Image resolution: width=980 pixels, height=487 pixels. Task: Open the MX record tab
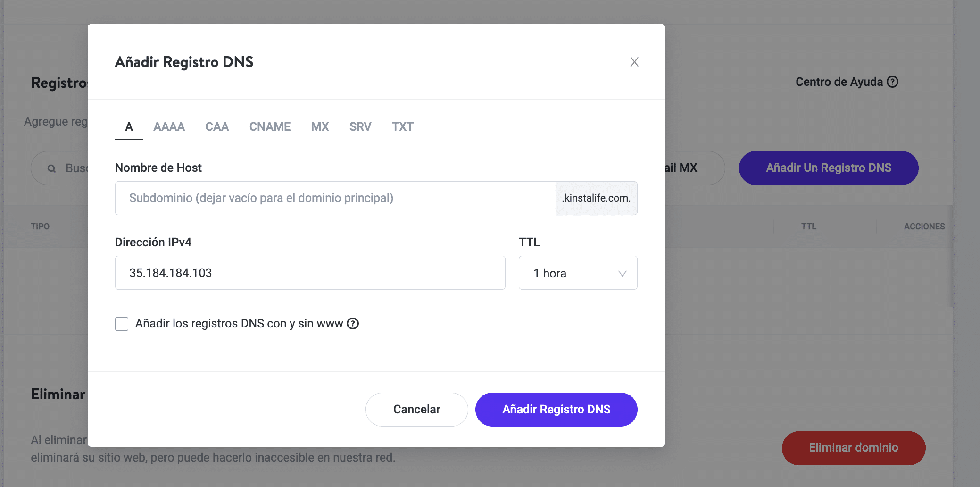click(320, 126)
